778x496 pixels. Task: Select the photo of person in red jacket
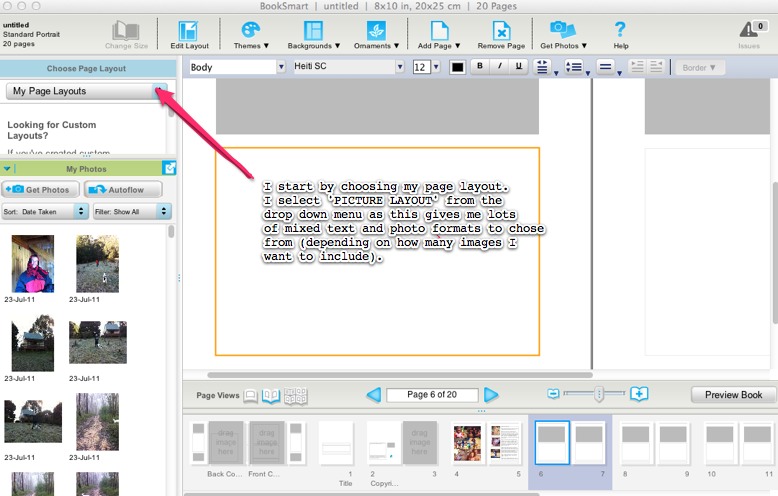[x=33, y=264]
